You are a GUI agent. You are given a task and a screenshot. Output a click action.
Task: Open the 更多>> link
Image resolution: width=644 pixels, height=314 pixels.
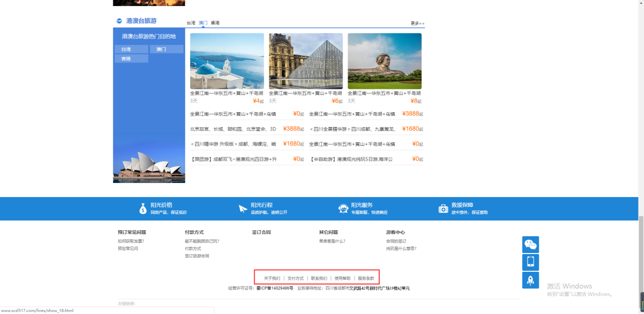click(x=417, y=23)
